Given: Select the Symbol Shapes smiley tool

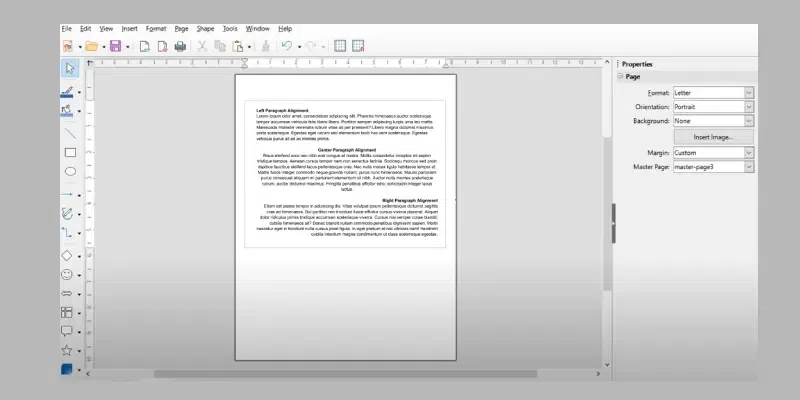Looking at the screenshot, I should (67, 274).
